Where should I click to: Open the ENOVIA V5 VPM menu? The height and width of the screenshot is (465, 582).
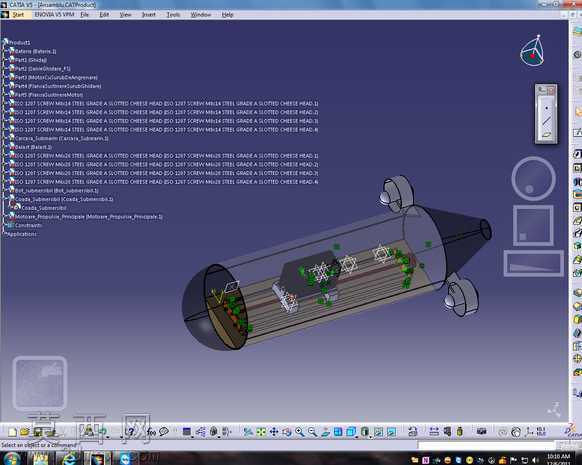pos(54,15)
